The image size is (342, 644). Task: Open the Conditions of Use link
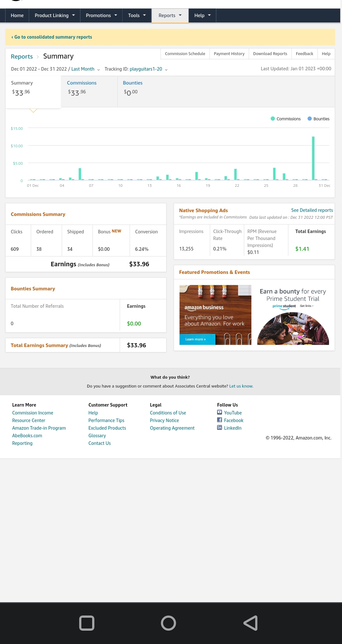coord(168,413)
